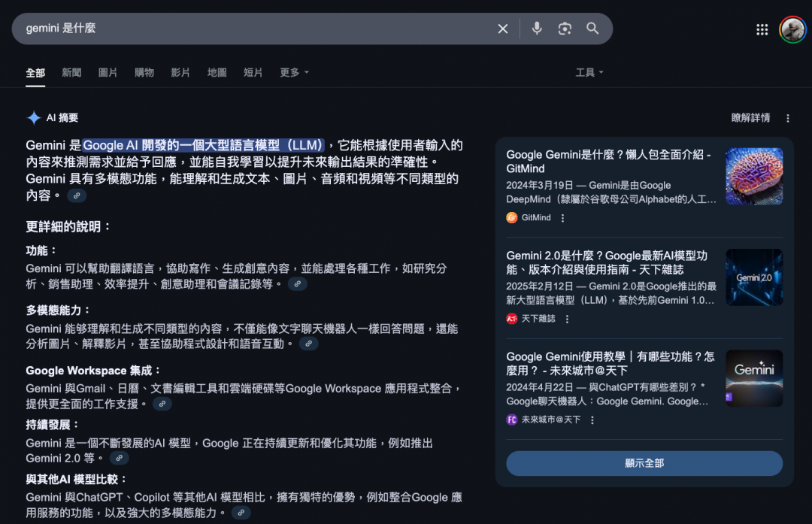The width and height of the screenshot is (812, 524).
Task: Switch to the 新聞 tab
Action: (x=71, y=72)
